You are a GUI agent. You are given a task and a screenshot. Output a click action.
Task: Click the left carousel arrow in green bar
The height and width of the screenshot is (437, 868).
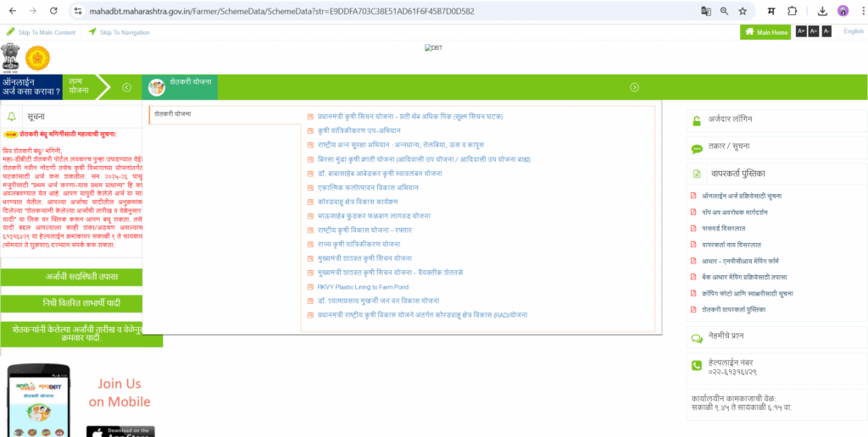(x=126, y=87)
